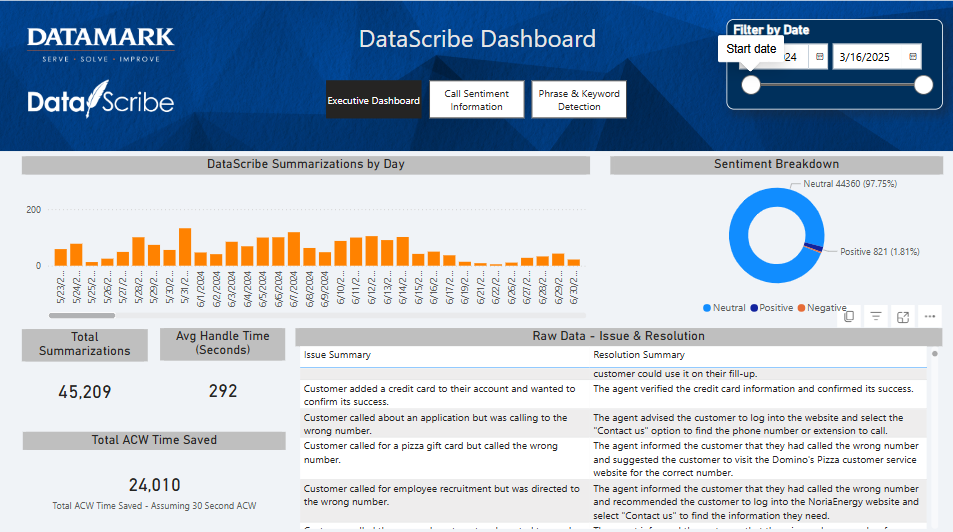953x532 pixels.
Task: Sort by Issue Summary column header
Action: pyautogui.click(x=337, y=354)
